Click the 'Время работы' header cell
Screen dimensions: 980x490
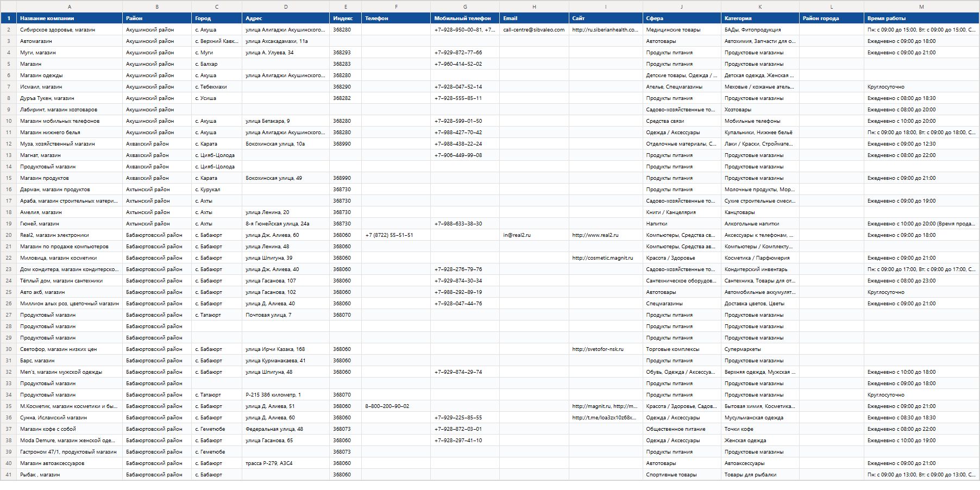(x=921, y=18)
